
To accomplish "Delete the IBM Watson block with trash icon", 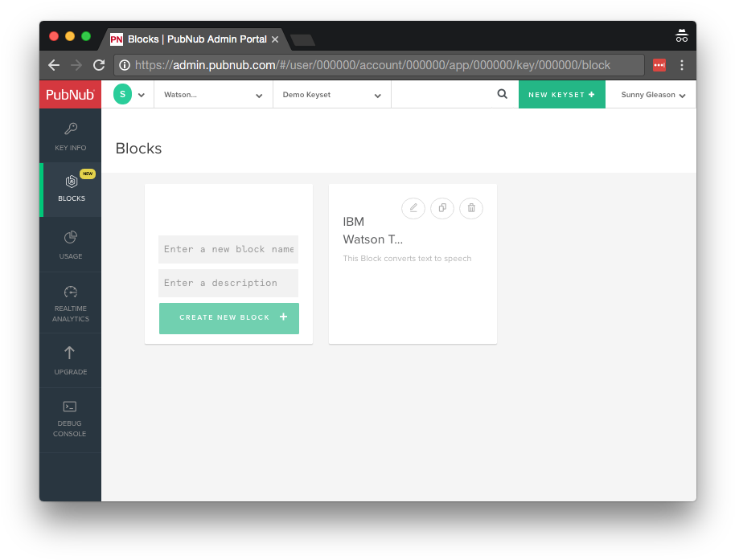I will [471, 208].
